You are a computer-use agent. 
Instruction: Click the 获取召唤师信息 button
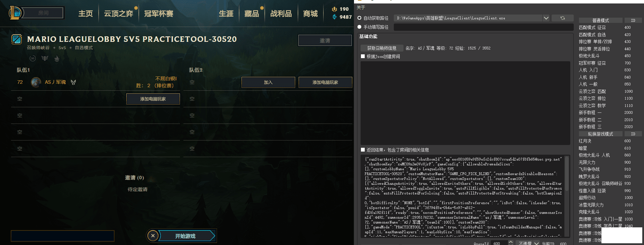382,48
